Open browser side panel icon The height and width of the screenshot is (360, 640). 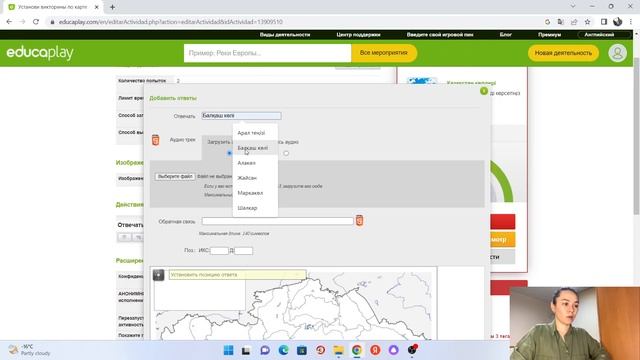604,22
